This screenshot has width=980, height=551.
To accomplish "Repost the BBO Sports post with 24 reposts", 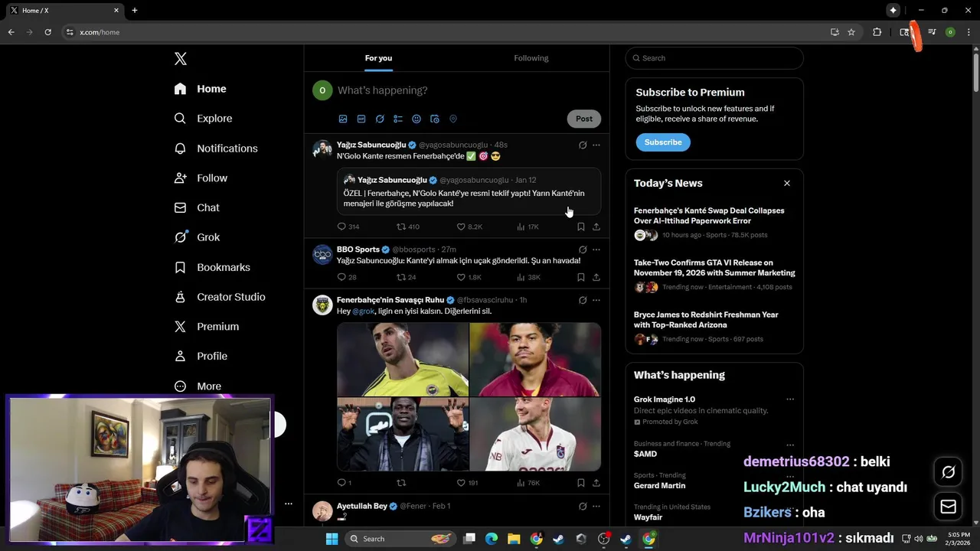I will coord(406,277).
